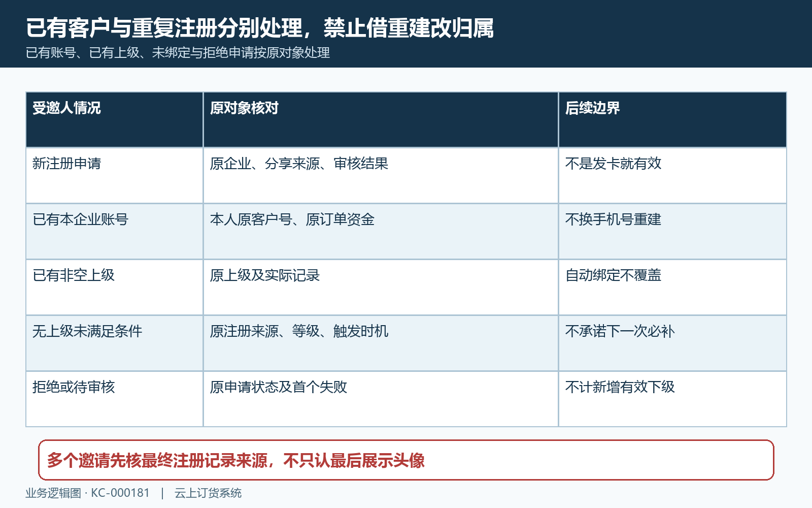
Task: Select the cell 已有本企业账号
Action: pyautogui.click(x=114, y=232)
